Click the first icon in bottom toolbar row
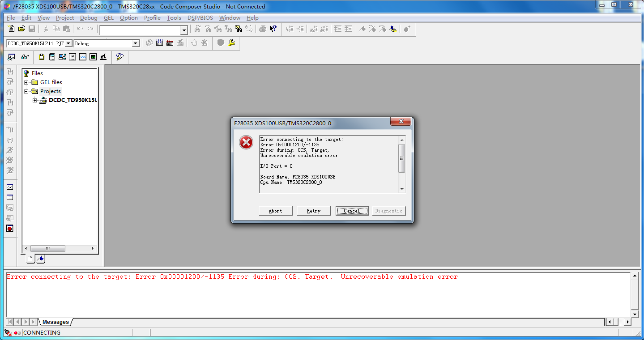Screen dimensions: 644x340 tap(12, 57)
